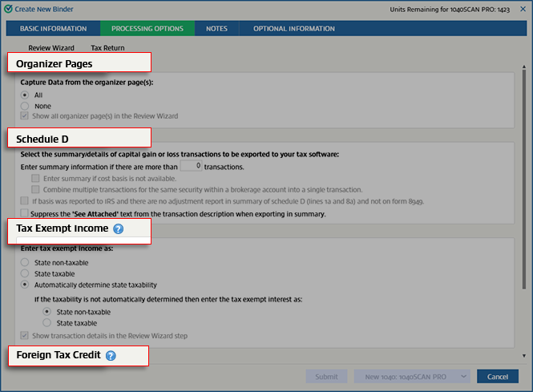Choose 'Automatically determine state taxability' option
533x392 pixels.
click(26, 285)
